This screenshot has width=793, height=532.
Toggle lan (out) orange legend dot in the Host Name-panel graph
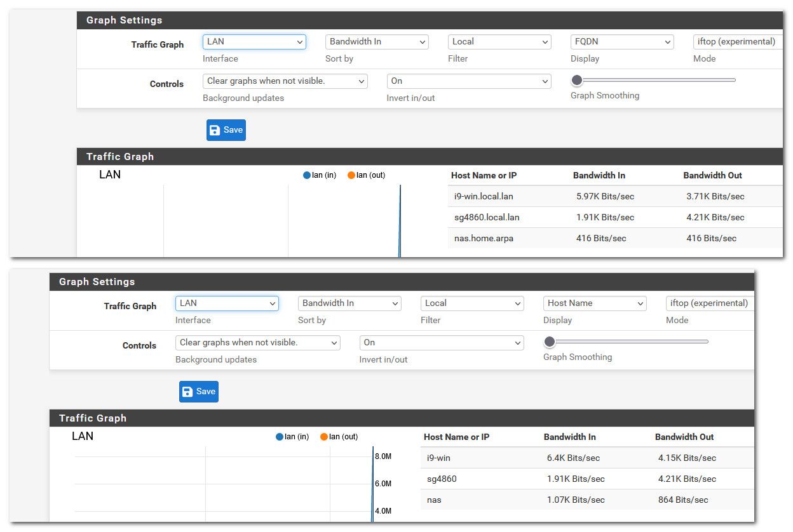click(x=324, y=437)
